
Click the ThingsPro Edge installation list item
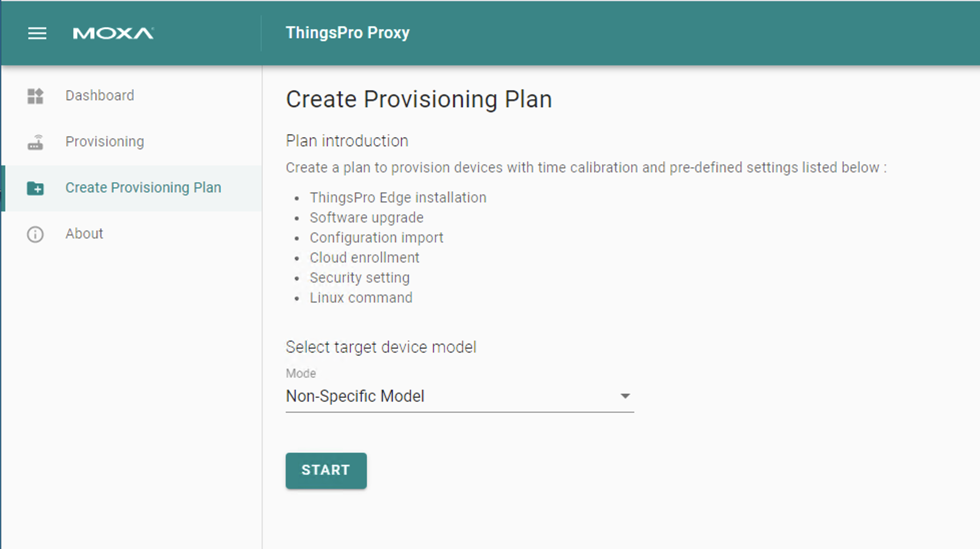pyautogui.click(x=398, y=197)
